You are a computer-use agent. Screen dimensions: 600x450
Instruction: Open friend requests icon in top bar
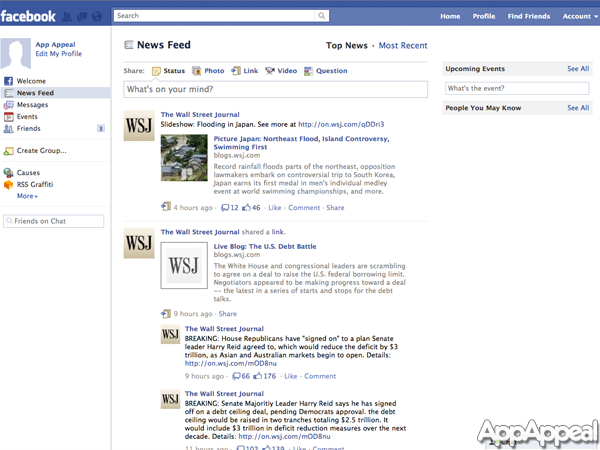tap(67, 16)
